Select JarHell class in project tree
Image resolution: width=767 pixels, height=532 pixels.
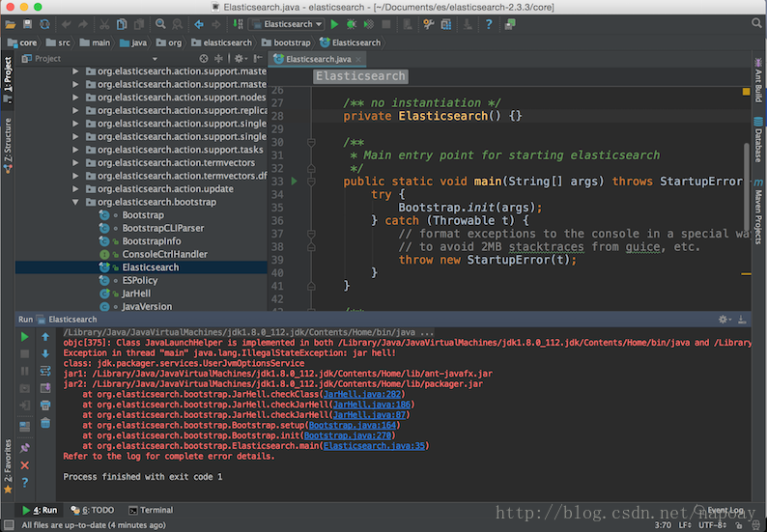pos(136,294)
